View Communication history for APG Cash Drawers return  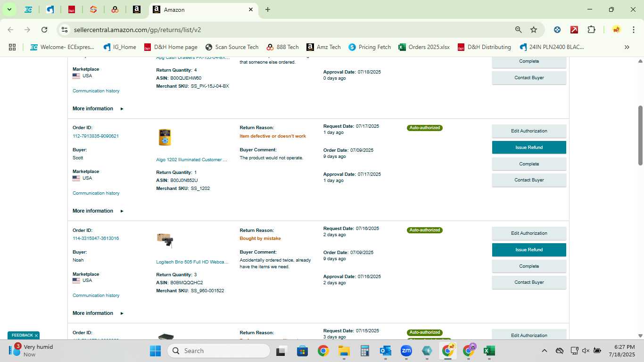[96, 91]
